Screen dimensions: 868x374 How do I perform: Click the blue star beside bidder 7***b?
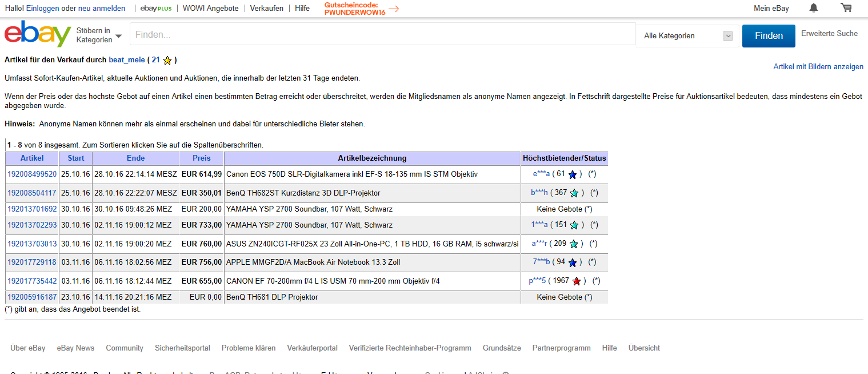(573, 262)
